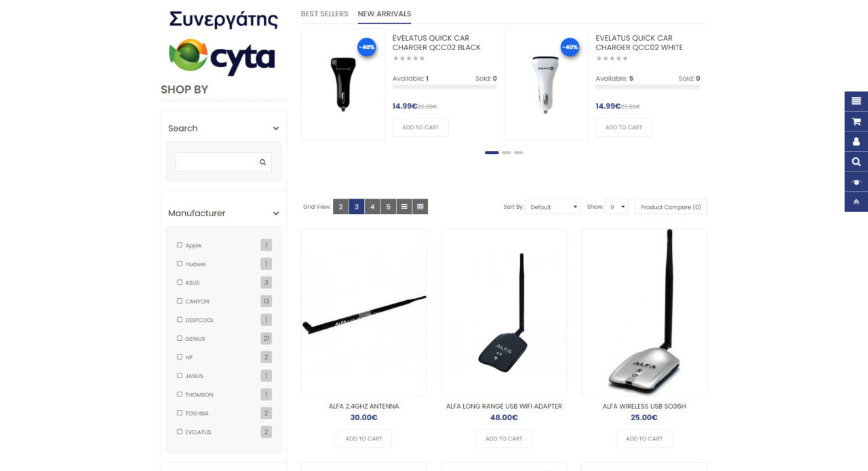Click the eye icon in right sidebar
Screen dimensions: 868x471
[856, 182]
